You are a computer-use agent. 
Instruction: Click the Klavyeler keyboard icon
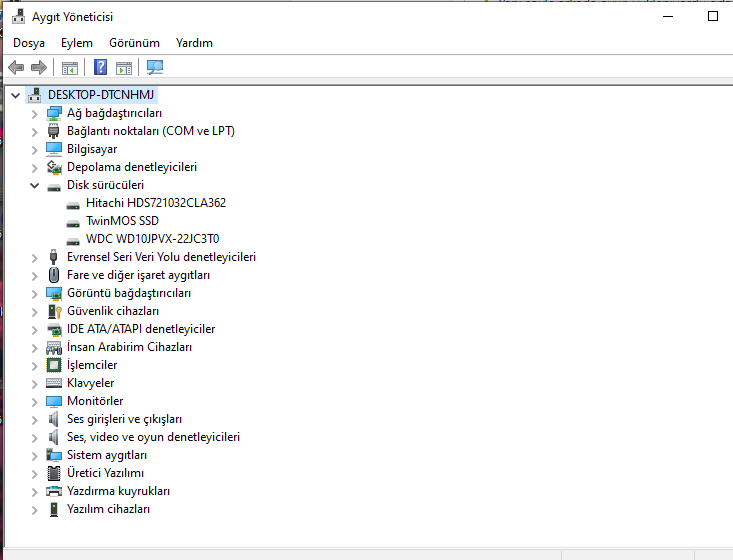click(x=54, y=383)
